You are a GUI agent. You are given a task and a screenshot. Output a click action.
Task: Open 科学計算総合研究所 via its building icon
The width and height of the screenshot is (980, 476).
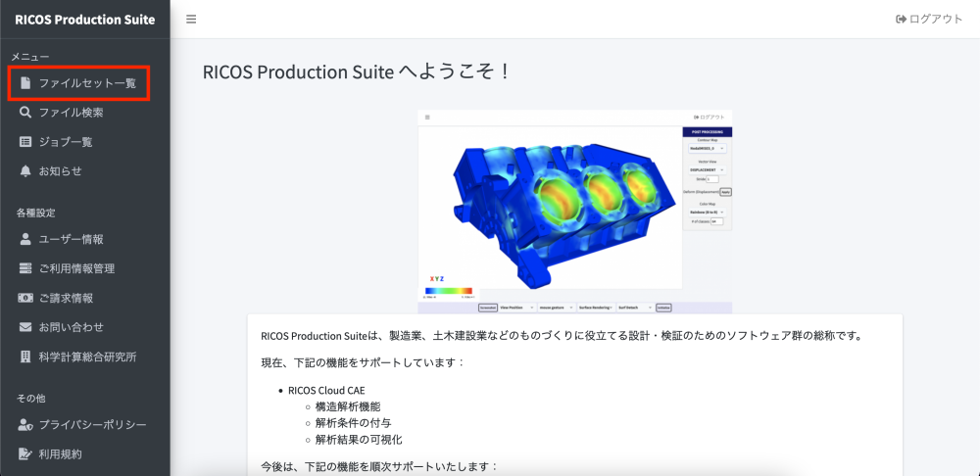(x=25, y=357)
